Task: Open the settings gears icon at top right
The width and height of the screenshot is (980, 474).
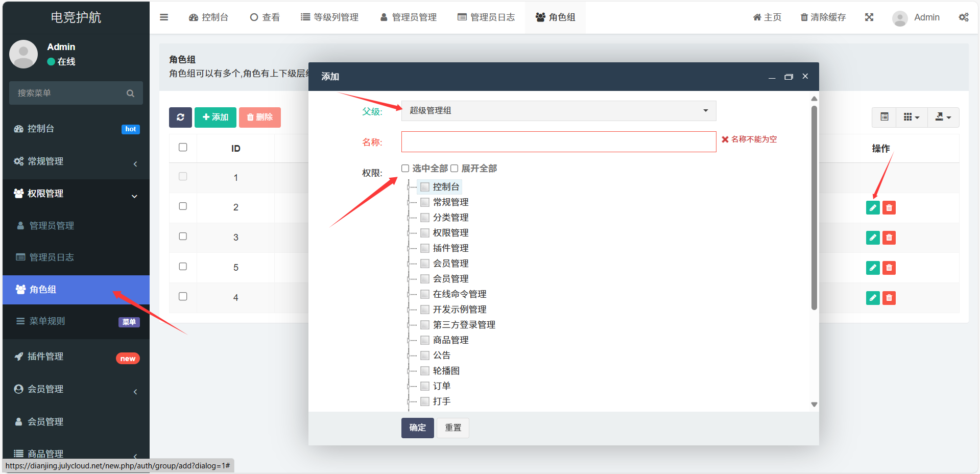Action: tap(963, 17)
